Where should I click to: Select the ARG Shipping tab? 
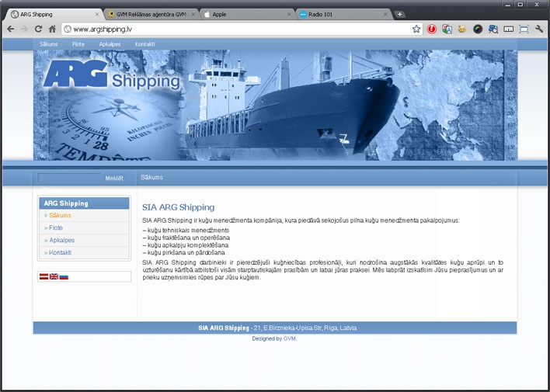[54, 15]
